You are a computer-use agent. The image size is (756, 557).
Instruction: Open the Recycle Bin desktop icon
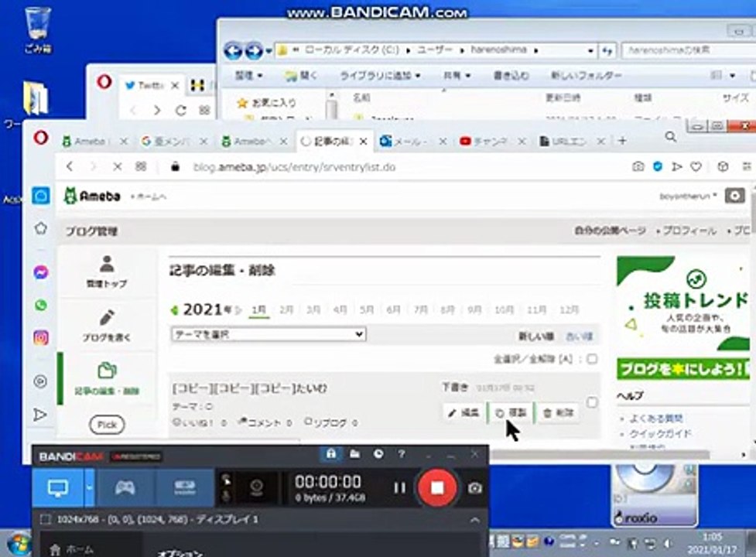tap(38, 29)
